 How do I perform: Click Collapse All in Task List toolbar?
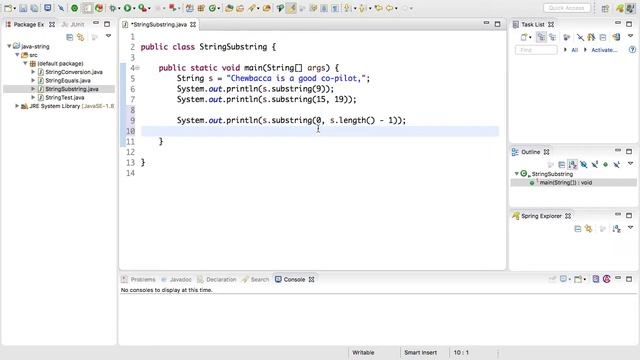pyautogui.click(x=603, y=38)
